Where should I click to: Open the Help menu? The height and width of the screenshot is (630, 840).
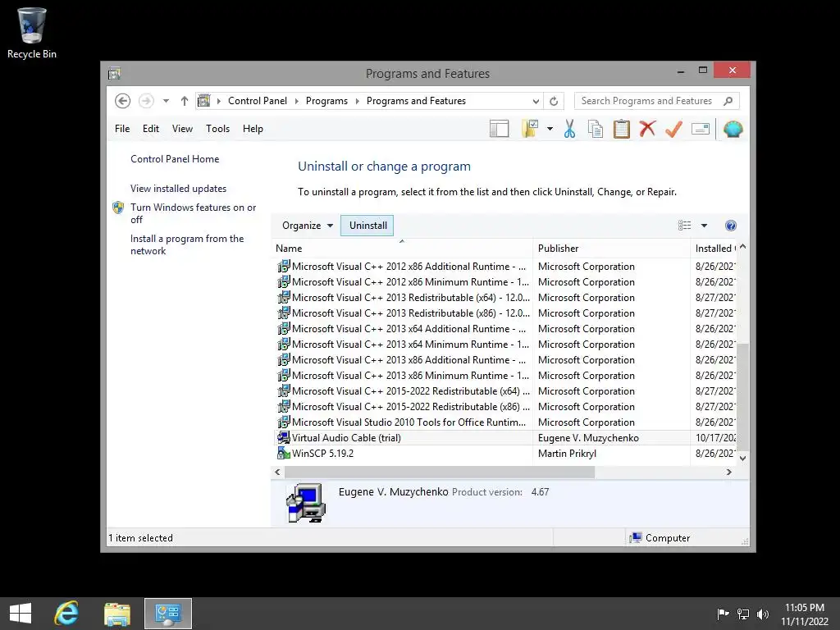click(x=253, y=129)
